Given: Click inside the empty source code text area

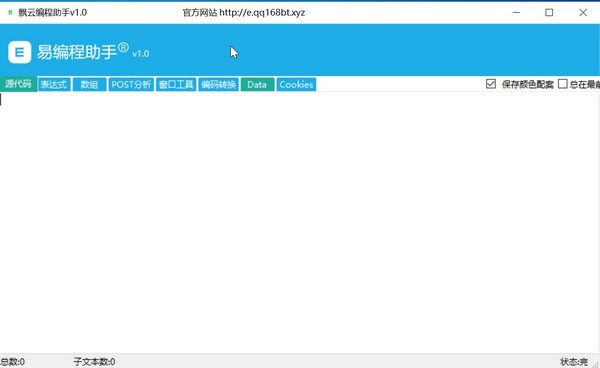Looking at the screenshot, I should pyautogui.click(x=300, y=223).
